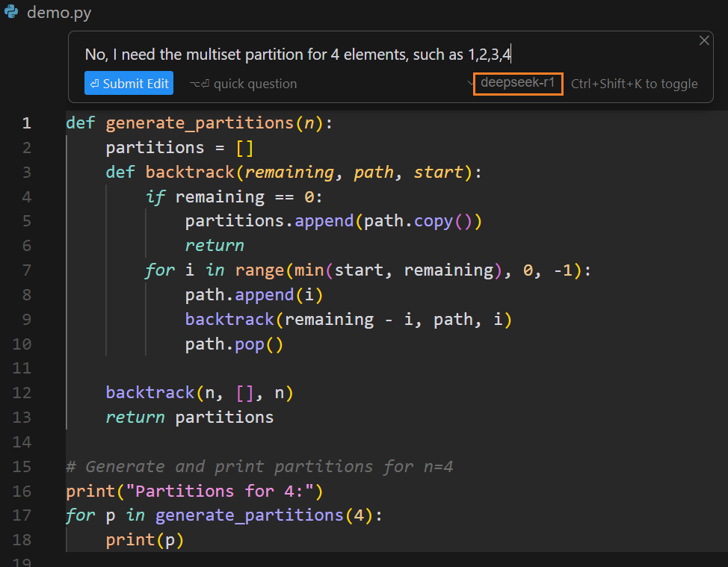Click the submit arrow icon in Submit Edit

(94, 84)
